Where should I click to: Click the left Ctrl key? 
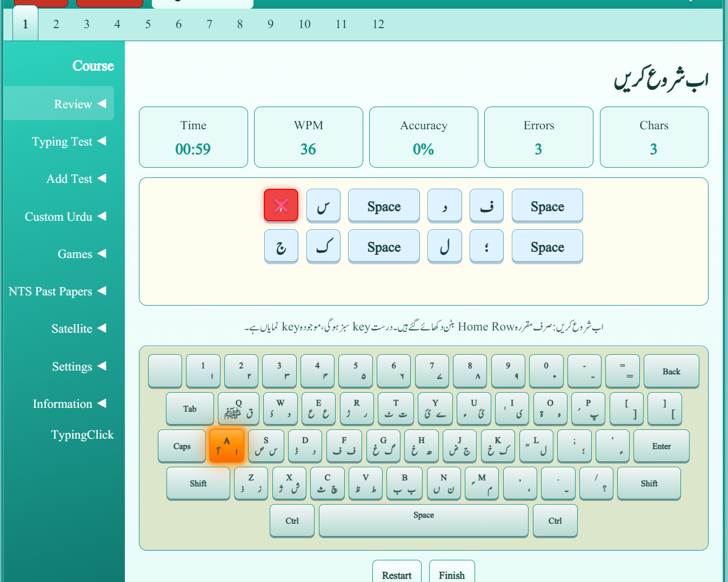coord(292,520)
